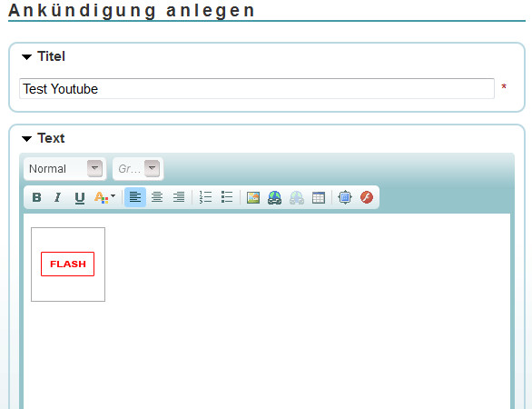Align text left
The image size is (532, 409).
pyautogui.click(x=135, y=197)
